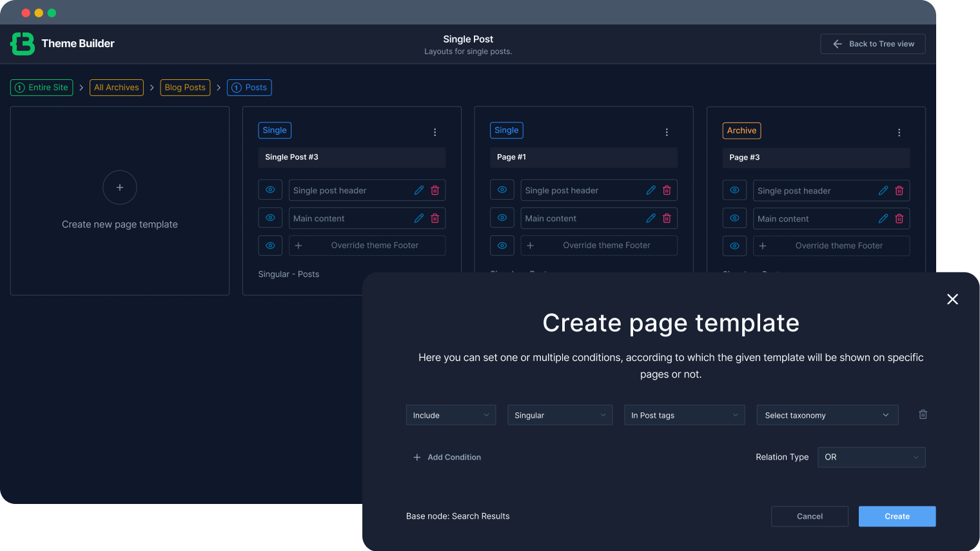Click the Theme Builder logo icon
Screen dimensions: 980x551
click(23, 44)
